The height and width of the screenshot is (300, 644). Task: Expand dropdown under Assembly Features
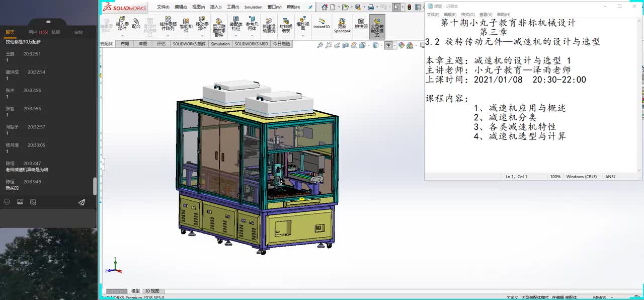[236, 36]
